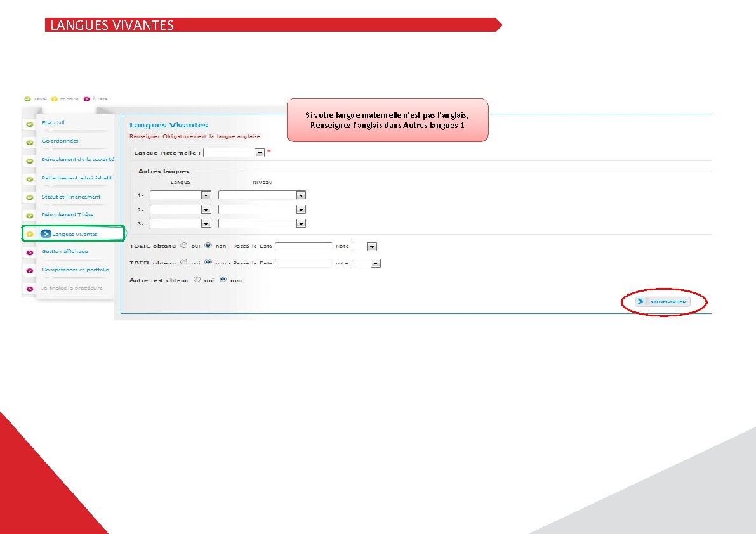Viewport: 756px width, 534px height.
Task: Open Déroulement de la scolarité section
Action: pyautogui.click(x=78, y=159)
